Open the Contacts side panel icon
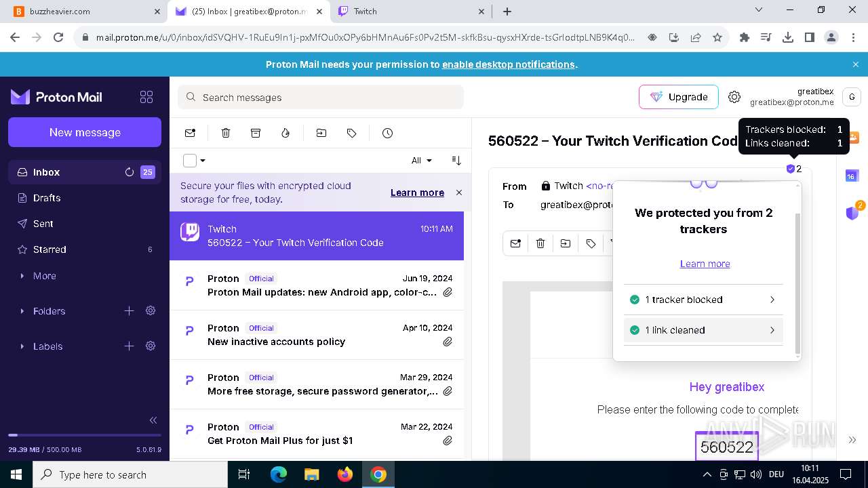Image resolution: width=868 pixels, height=488 pixels. (852, 138)
